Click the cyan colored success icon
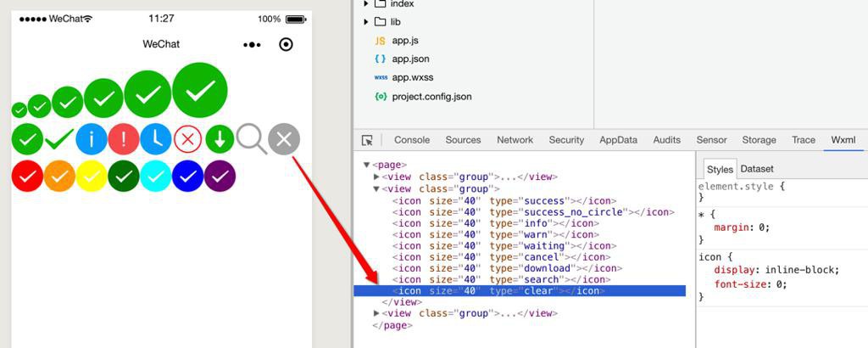The width and height of the screenshot is (868, 348). click(156, 177)
